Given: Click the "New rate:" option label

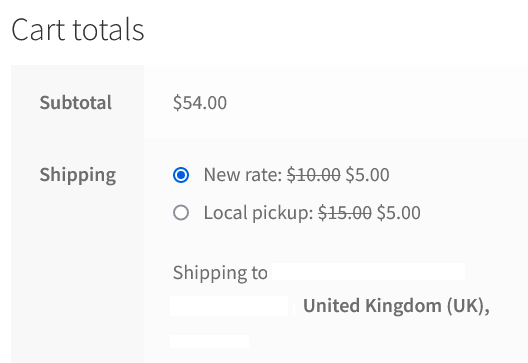Looking at the screenshot, I should click(x=243, y=175).
